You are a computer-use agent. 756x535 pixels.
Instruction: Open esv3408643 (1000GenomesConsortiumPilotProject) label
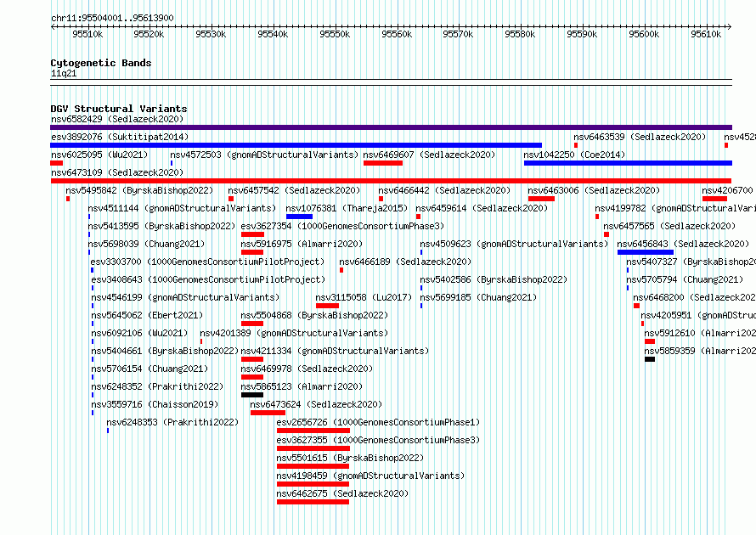[208, 279]
